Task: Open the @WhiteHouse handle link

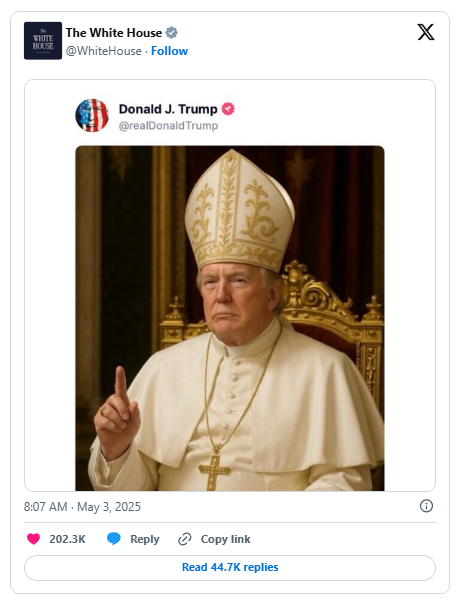Action: 103,51
